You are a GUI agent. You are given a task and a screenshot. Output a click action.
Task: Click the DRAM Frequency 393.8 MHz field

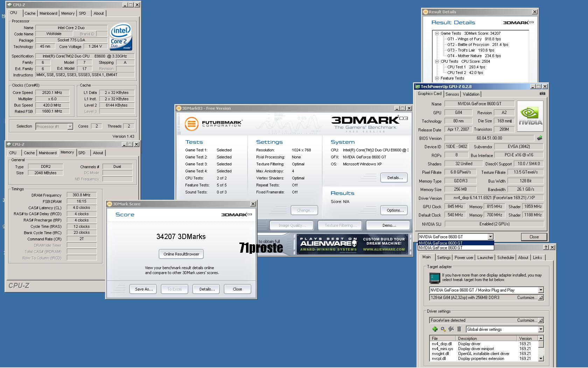pos(82,195)
